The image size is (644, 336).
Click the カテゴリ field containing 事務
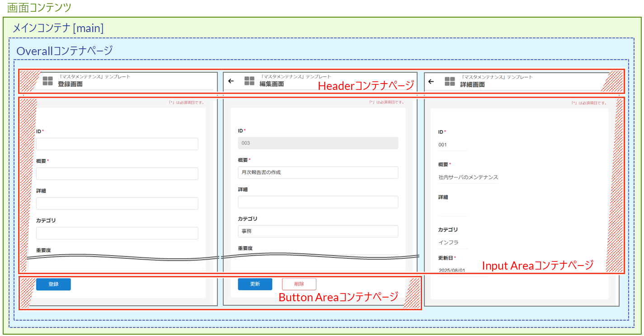[x=318, y=231]
